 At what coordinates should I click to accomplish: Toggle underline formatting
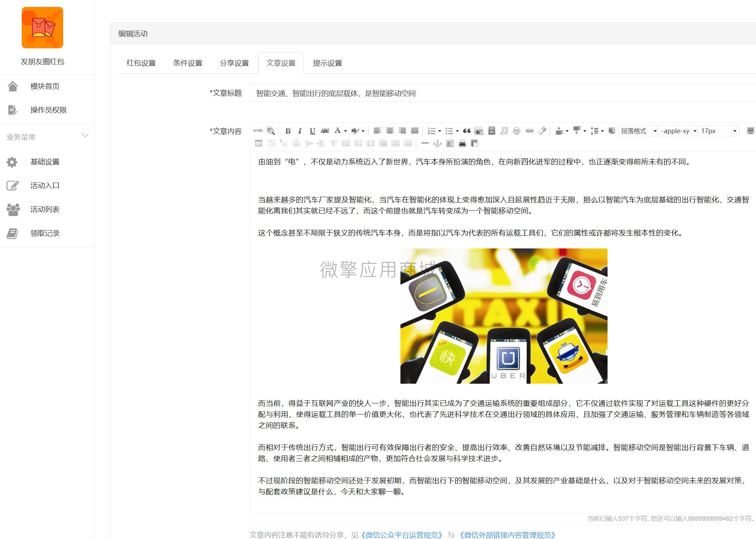pos(312,131)
